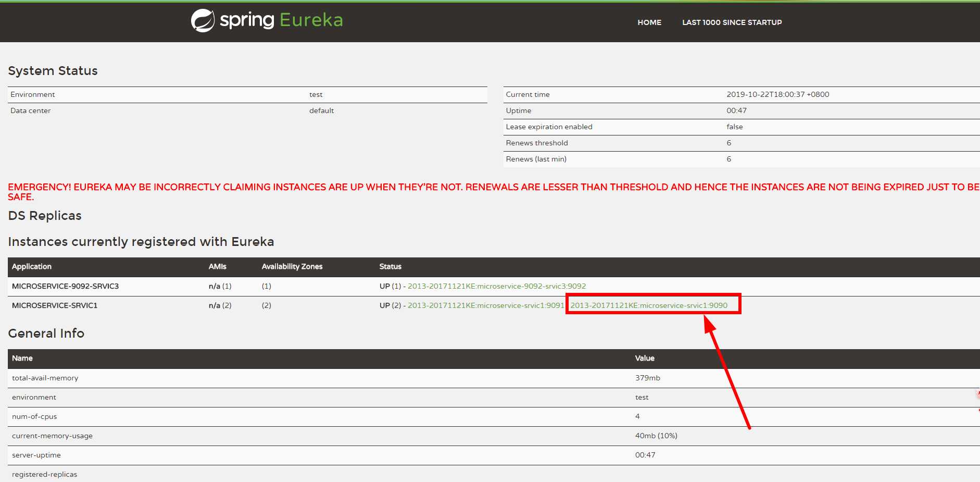The image size is (980, 482).
Task: Click the Renews (last min) label
Action: click(536, 159)
